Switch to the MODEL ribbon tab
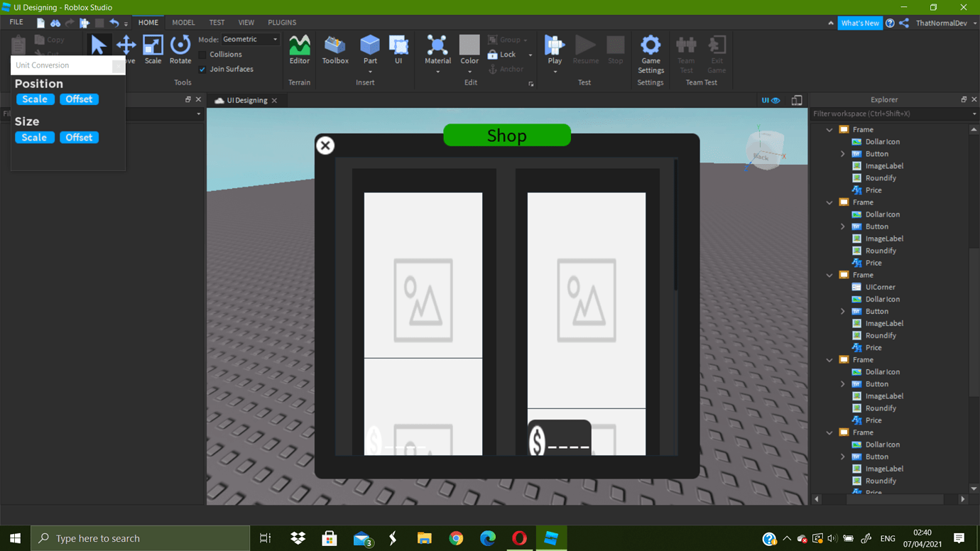This screenshot has height=551, width=980. tap(183, 22)
